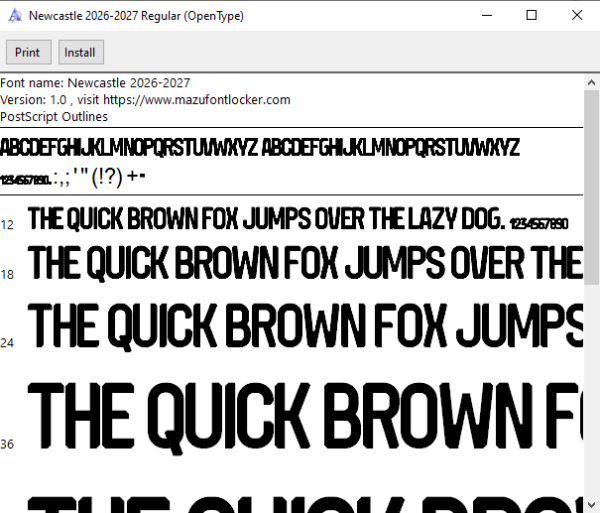
Task: Click the window title Newcastle 2026-2027 Regular (OpenType)
Action: [136, 16]
